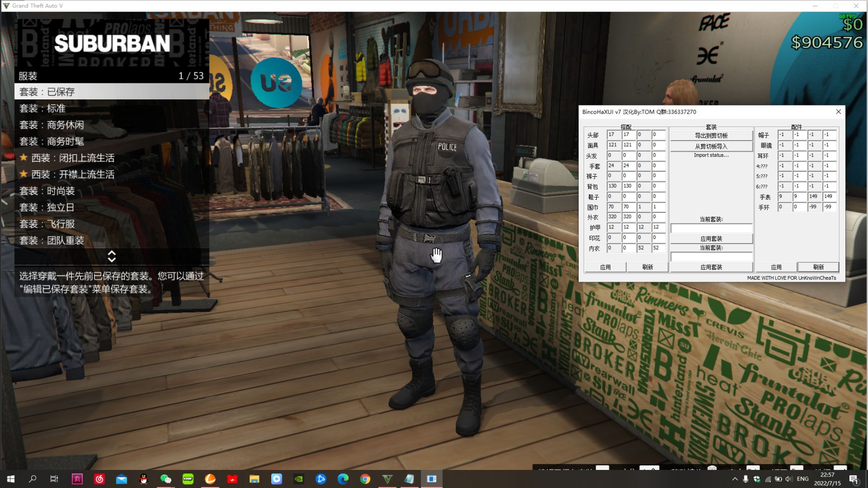This screenshot has width=868, height=488.
Task: Select starred item 西装：闭扣上流生活
Action: [x=112, y=158]
